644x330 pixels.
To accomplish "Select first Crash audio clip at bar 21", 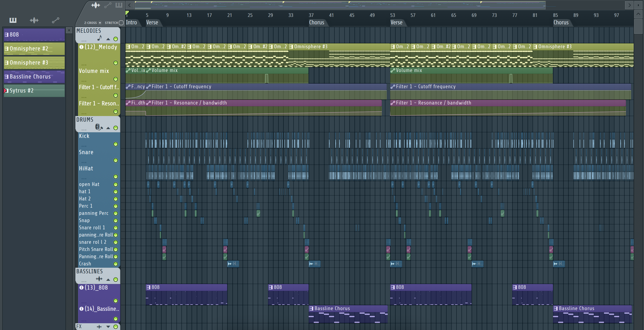I will point(233,264).
